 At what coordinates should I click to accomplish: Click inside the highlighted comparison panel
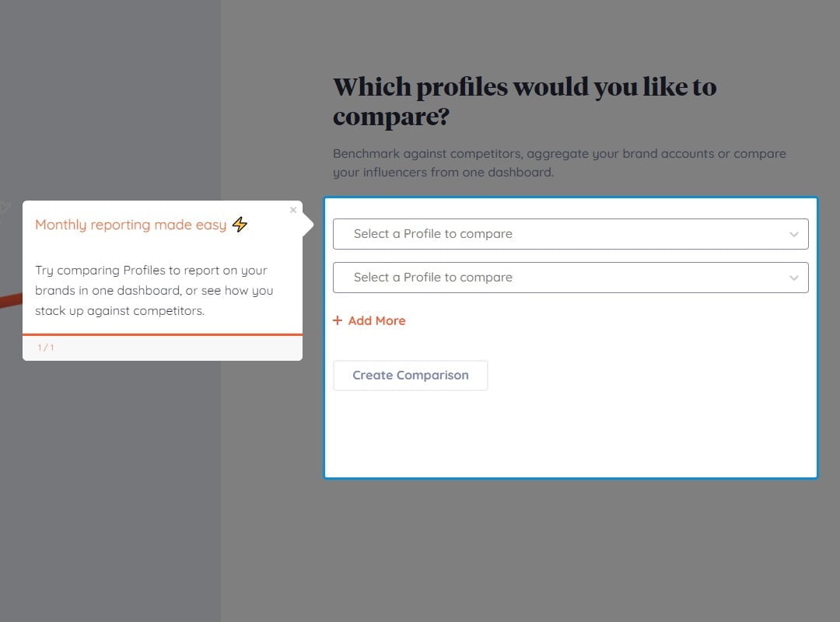pos(570,428)
